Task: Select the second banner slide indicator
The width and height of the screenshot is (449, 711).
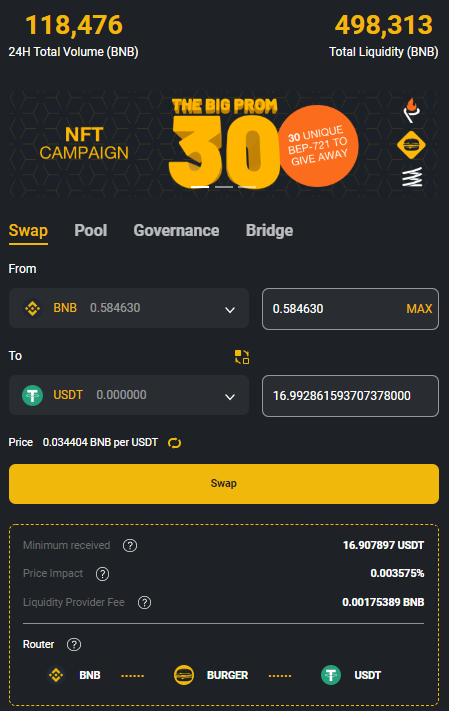Action: 224,186
